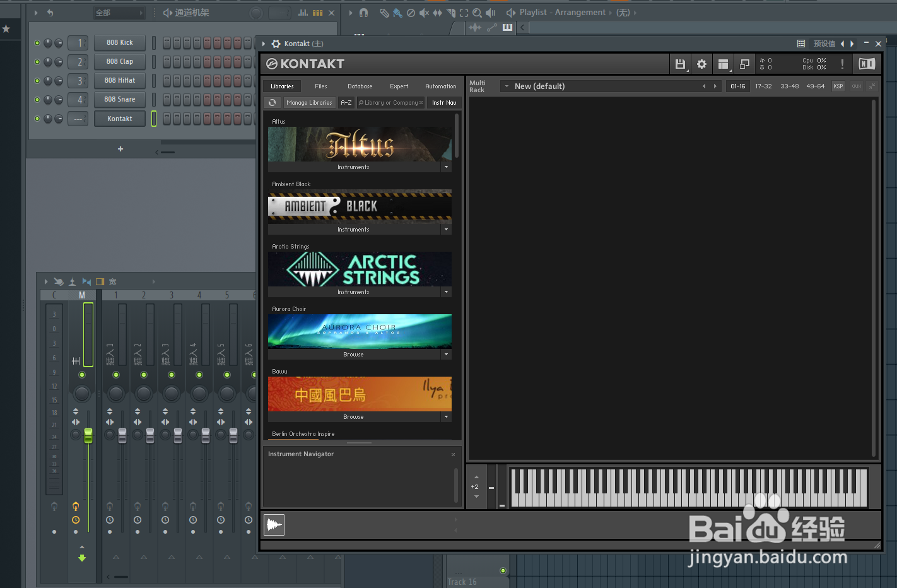Select 33-48 rack page tab
Screen dimensions: 897x588
pyautogui.click(x=790, y=86)
